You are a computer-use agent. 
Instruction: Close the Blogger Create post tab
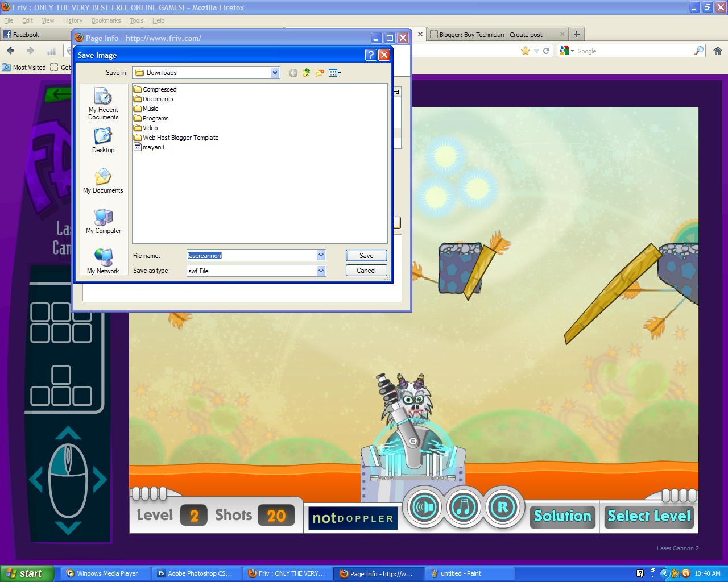[562, 34]
